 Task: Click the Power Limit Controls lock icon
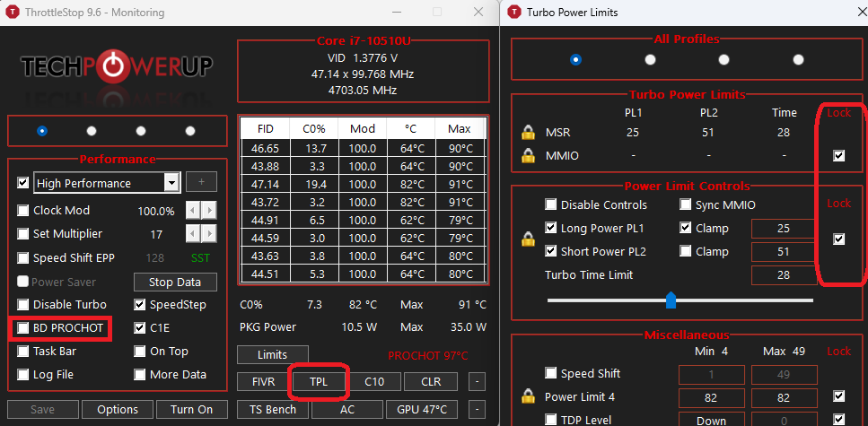(x=528, y=239)
